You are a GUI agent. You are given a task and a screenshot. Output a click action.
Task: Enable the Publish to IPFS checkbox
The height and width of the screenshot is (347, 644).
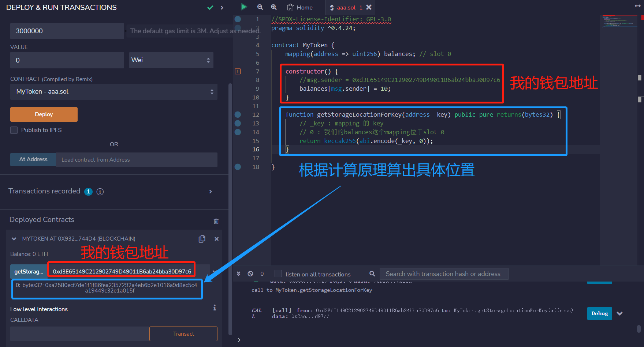coord(14,130)
